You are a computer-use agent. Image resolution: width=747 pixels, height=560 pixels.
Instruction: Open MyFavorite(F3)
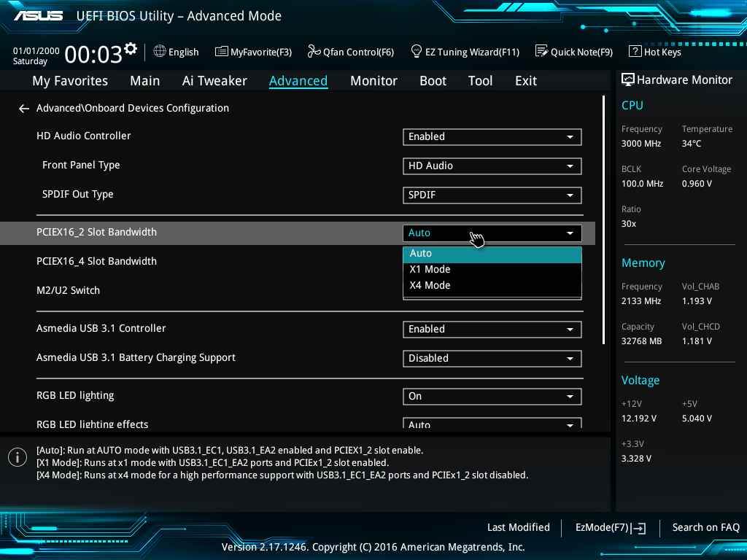(253, 52)
